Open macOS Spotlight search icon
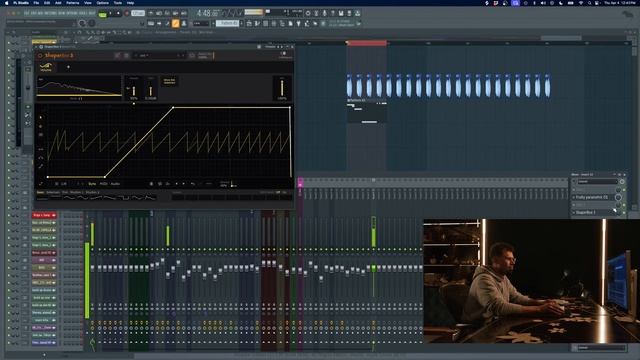Screen dimensions: 640x360 tap(590, 3)
